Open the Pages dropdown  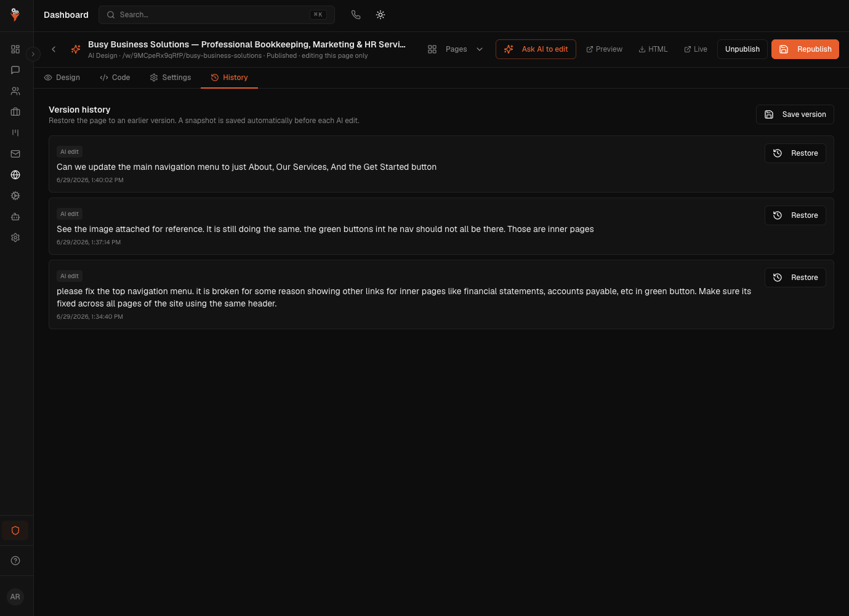456,49
